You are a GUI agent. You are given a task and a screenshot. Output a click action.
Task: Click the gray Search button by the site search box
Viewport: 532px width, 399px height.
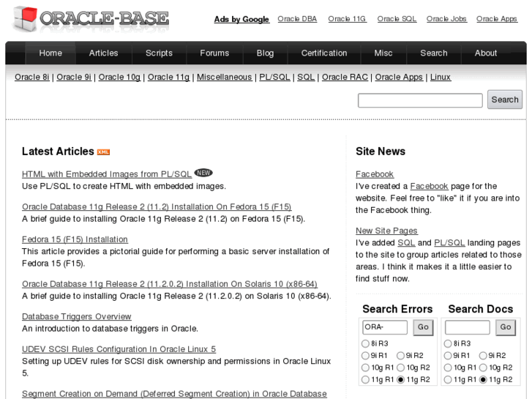[505, 100]
